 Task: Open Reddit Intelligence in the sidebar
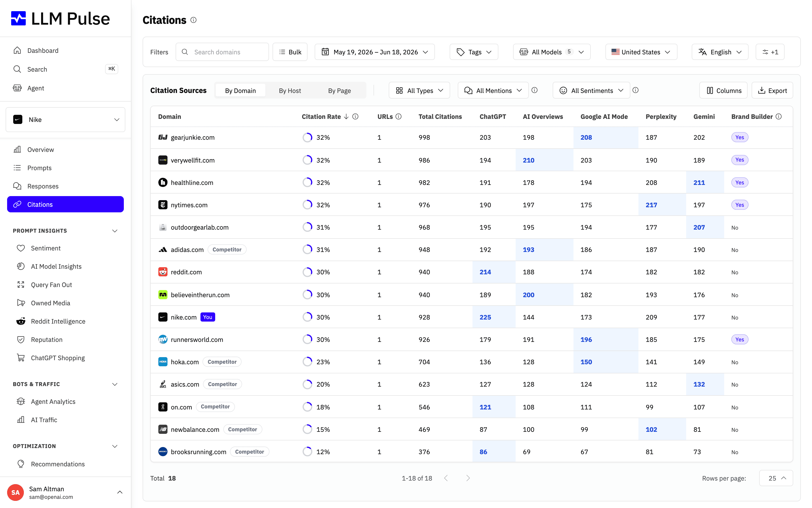[x=65, y=321]
